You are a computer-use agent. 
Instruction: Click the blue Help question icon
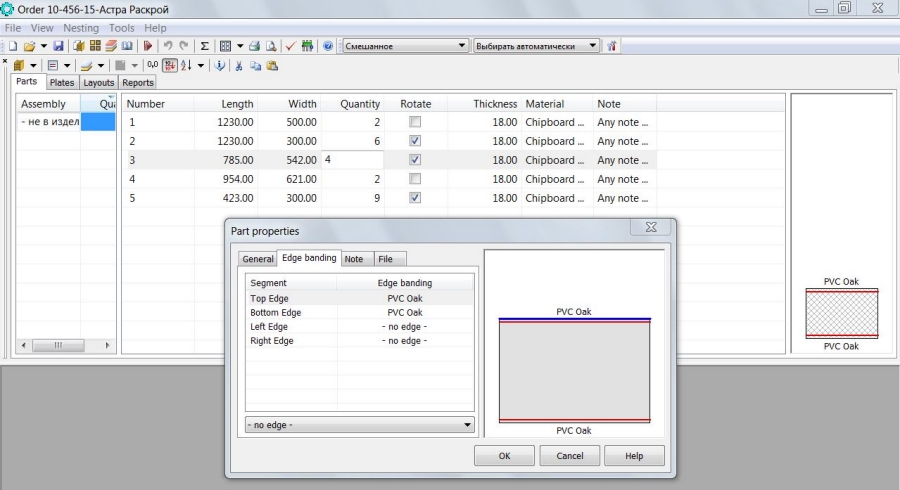coord(328,46)
